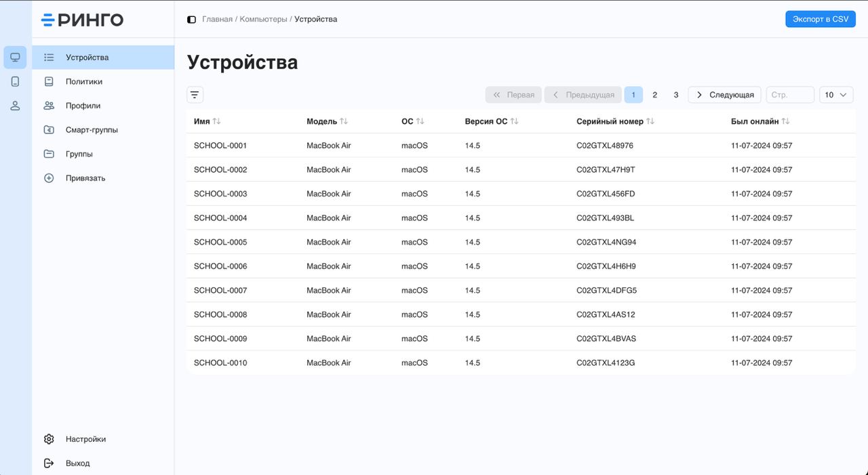This screenshot has height=475, width=868.
Task: Select the computers monitor icon in the narrow rail
Action: pos(14,57)
